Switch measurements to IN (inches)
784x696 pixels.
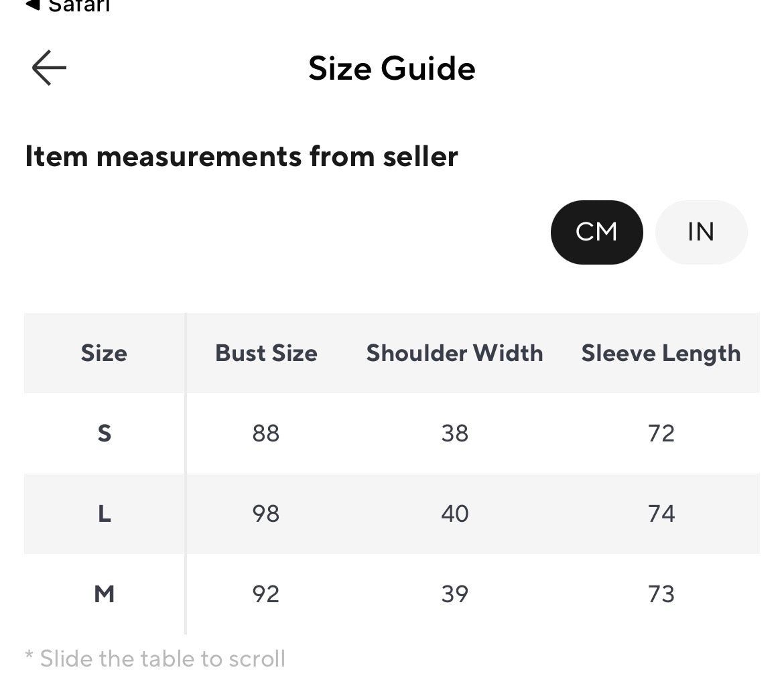[701, 232]
